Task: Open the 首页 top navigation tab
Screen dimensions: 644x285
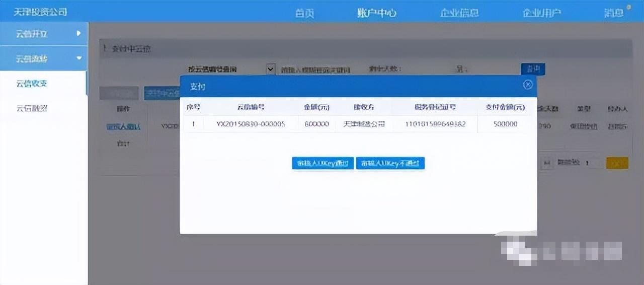Action: tap(304, 13)
